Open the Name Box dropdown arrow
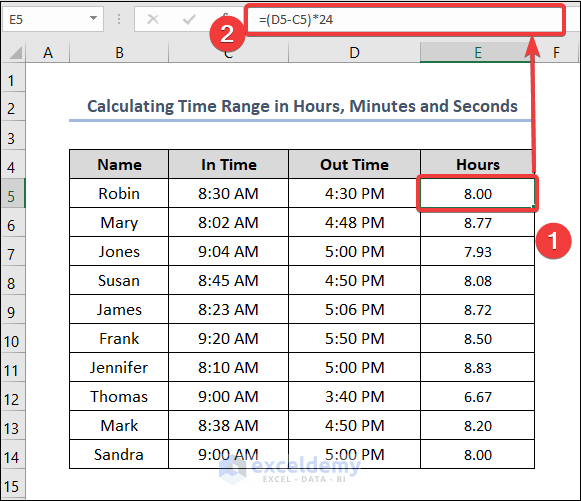The height and width of the screenshot is (501, 581). 93,18
